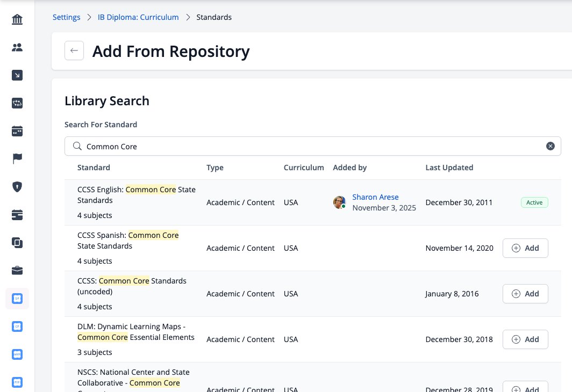
Task: Click the magnifying glass search icon
Action: click(x=77, y=146)
